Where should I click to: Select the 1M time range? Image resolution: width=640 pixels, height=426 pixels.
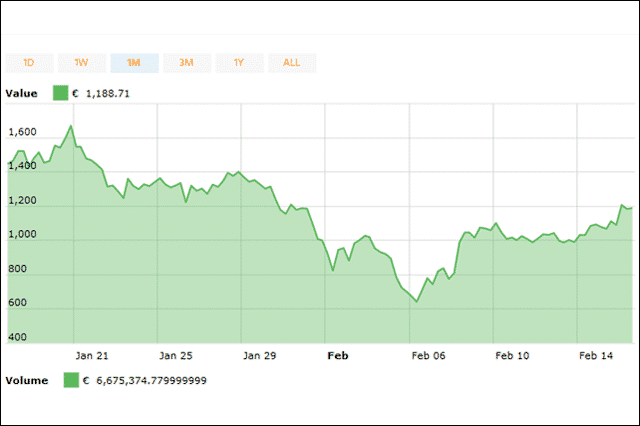134,63
